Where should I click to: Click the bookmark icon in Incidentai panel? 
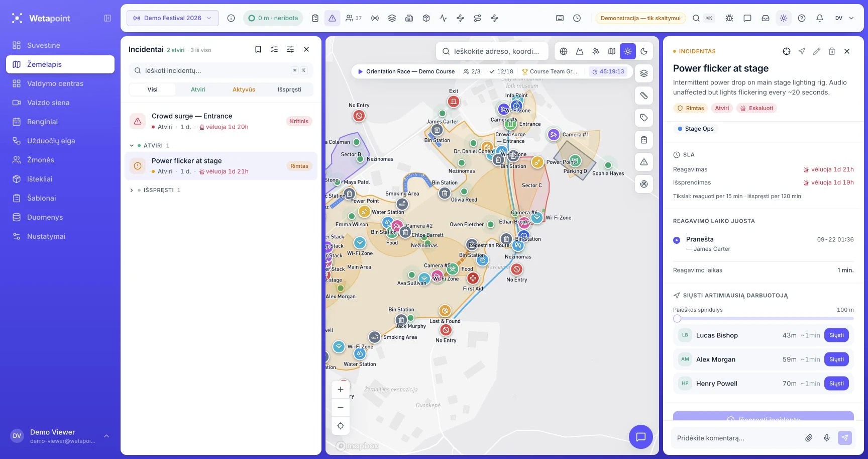click(258, 49)
